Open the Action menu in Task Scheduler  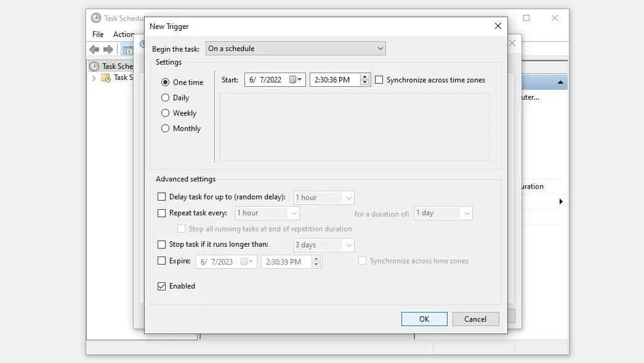tap(123, 34)
